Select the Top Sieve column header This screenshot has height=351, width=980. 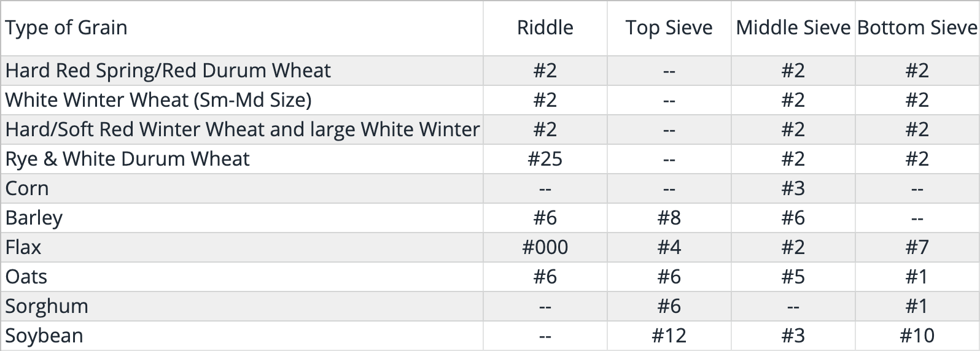669,28
